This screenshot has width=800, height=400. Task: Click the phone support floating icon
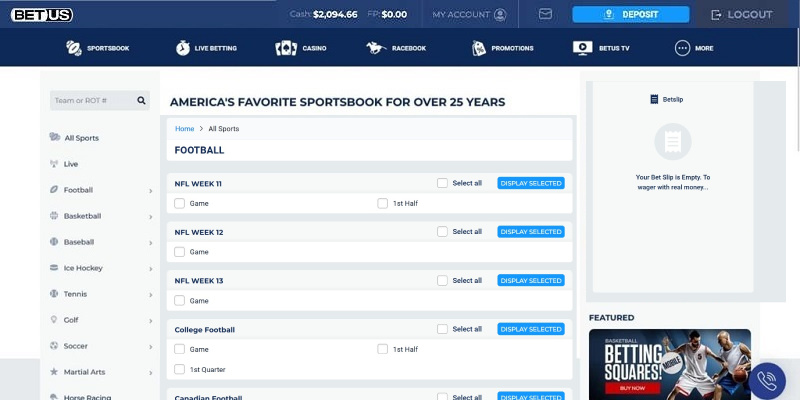coord(767,381)
